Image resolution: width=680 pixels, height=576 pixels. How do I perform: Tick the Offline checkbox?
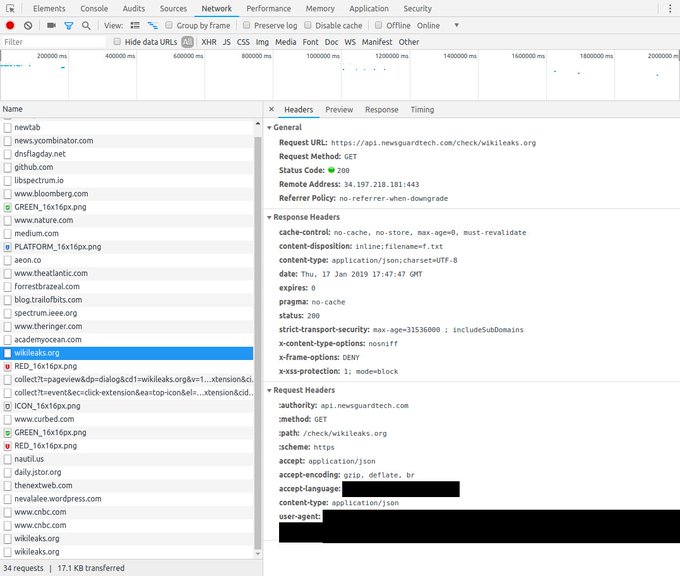(379, 25)
